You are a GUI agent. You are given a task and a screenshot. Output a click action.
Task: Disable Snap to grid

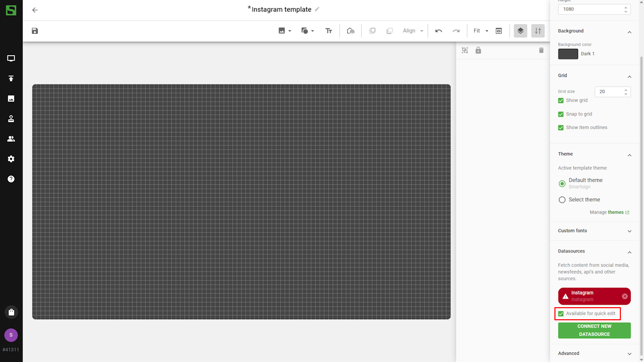tap(561, 114)
